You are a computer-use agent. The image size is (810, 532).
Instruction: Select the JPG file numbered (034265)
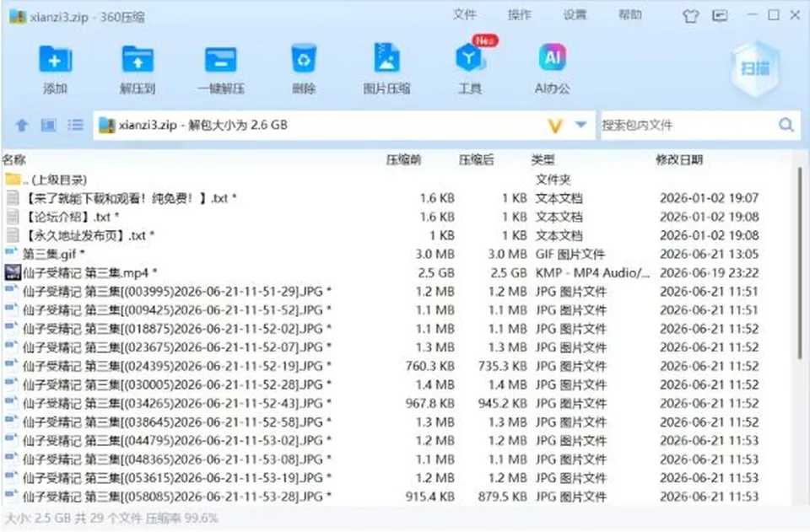(395, 403)
